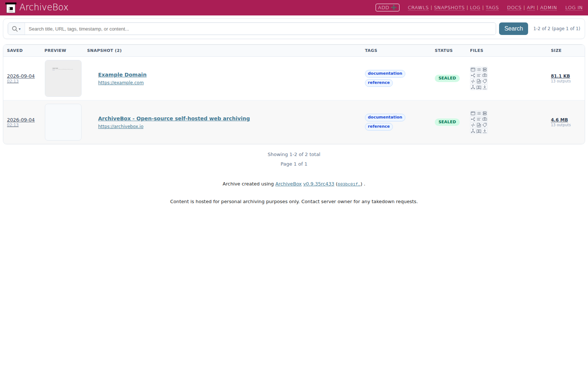This screenshot has height=368, width=588.
Task: Open server-stack output icon in ArchiveBox snapshot row
Action: point(485,113)
